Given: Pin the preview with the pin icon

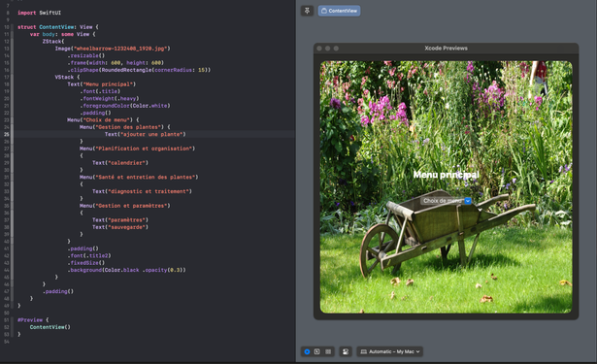Looking at the screenshot, I should 308,11.
